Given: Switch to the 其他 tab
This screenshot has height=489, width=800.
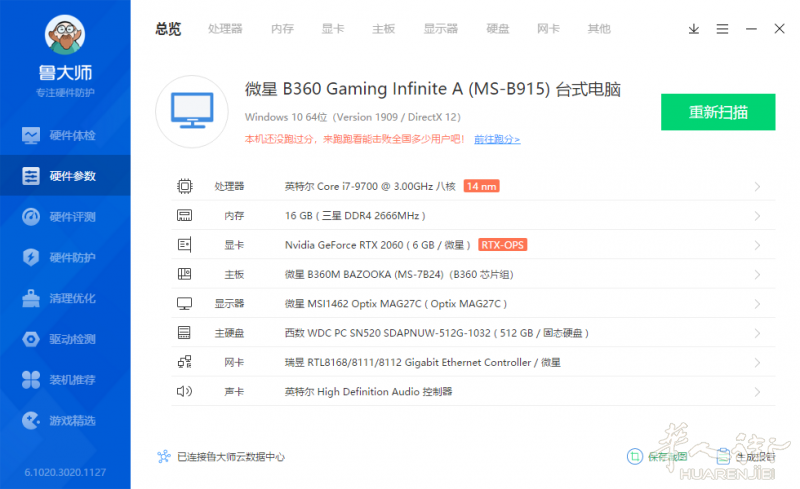Looking at the screenshot, I should pos(599,29).
